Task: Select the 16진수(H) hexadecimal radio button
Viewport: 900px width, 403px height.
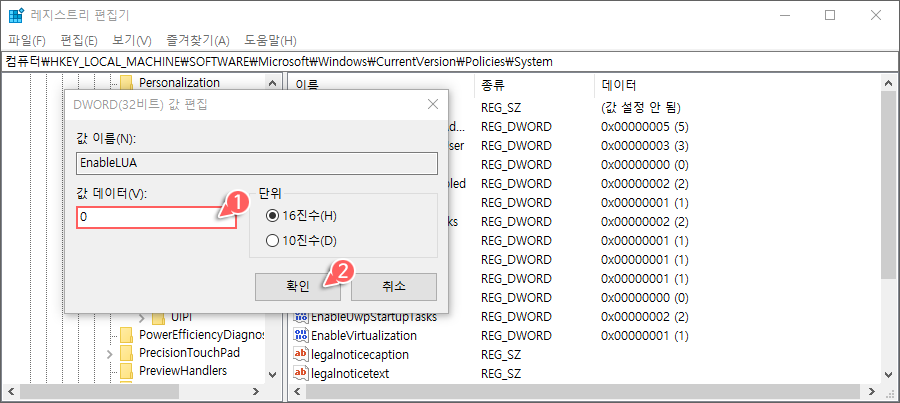Action: pos(272,216)
